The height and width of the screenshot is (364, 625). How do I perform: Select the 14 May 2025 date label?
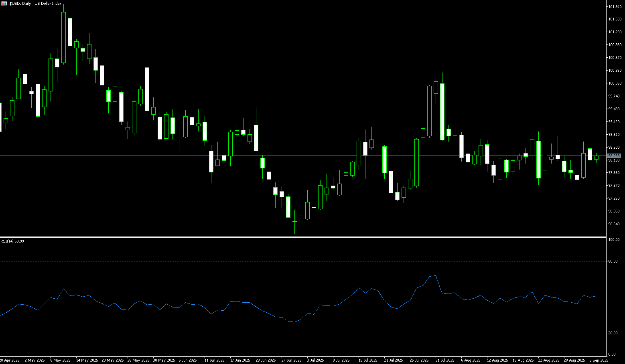(x=87, y=360)
